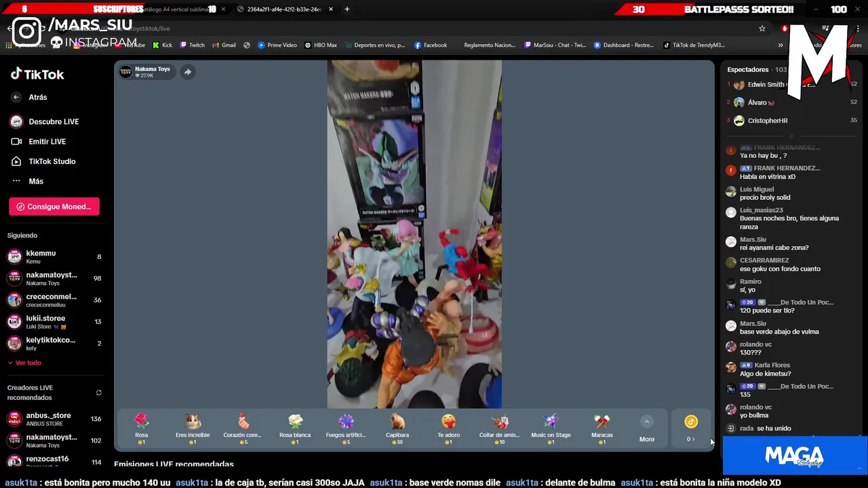868x488 pixels.
Task: Open top viewer CristopherHR
Action: 792,121
